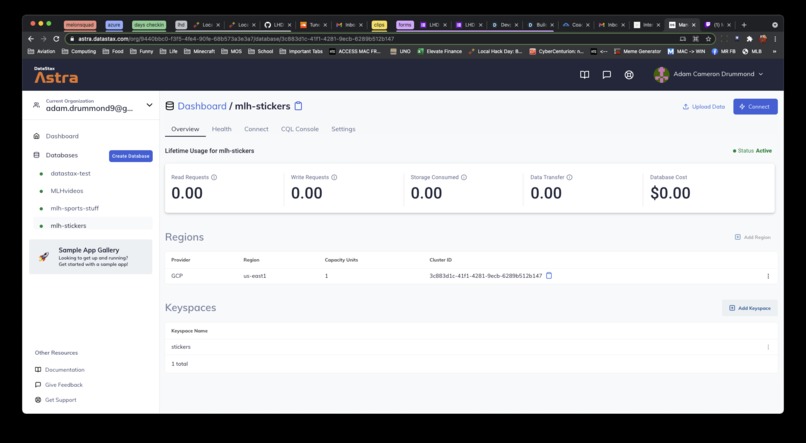Switch to the Health tab
The height and width of the screenshot is (443, 806).
[x=222, y=129]
